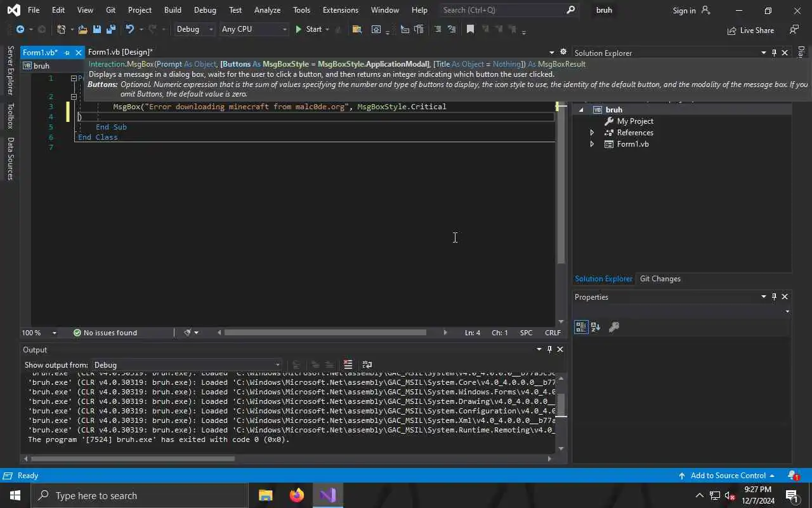Click Add to Source Control
This screenshot has width=812, height=508.
click(727, 476)
